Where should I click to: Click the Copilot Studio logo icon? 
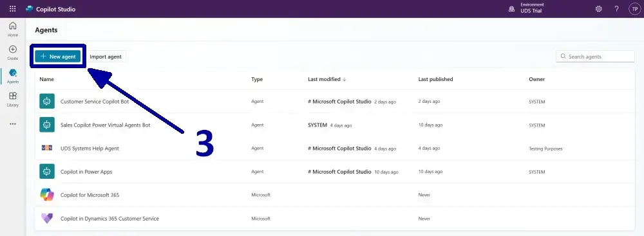(29, 9)
